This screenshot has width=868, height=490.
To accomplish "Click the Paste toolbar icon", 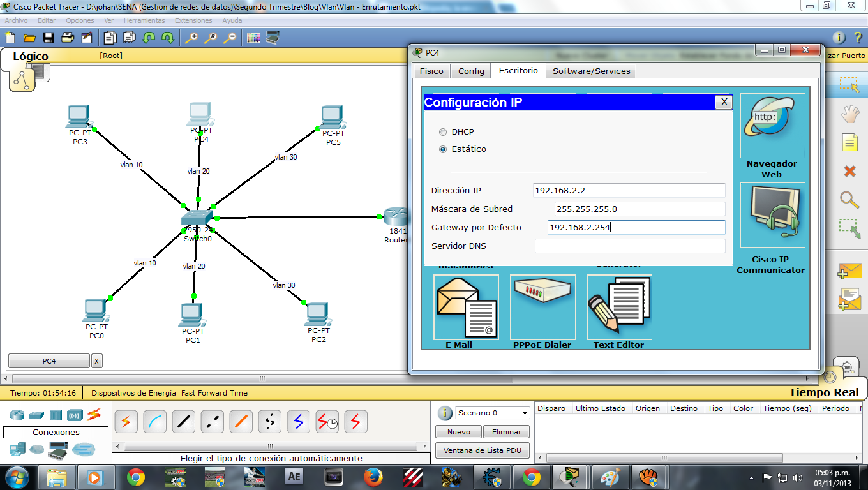I will point(129,38).
